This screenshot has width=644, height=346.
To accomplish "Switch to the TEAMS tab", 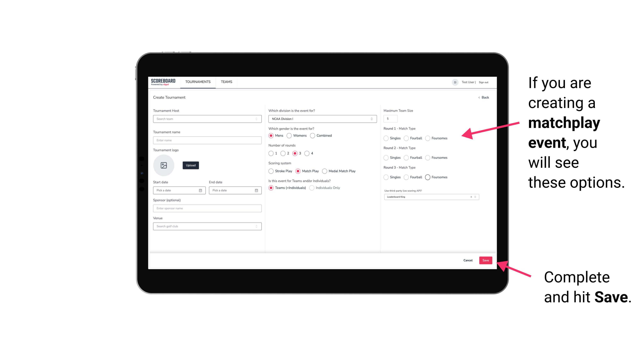I will [x=226, y=82].
